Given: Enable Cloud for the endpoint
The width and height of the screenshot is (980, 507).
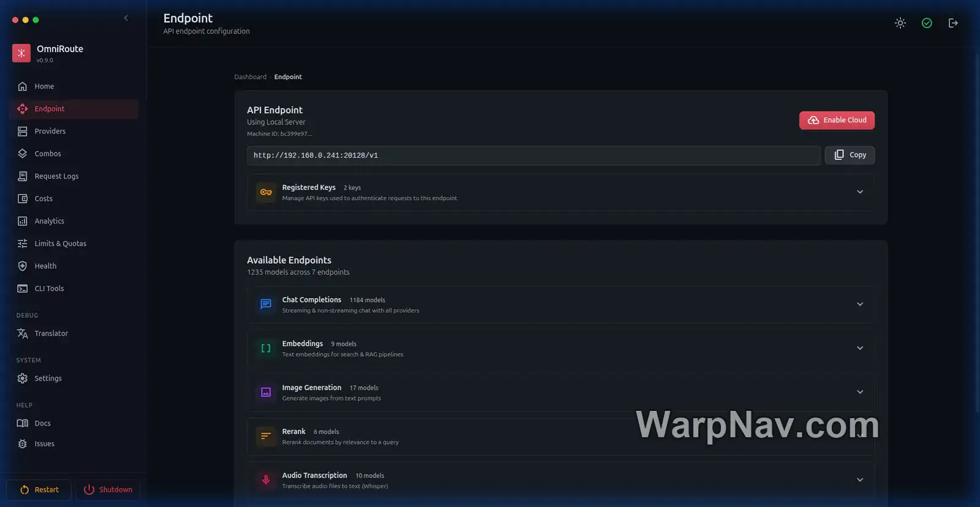Looking at the screenshot, I should 837,120.
